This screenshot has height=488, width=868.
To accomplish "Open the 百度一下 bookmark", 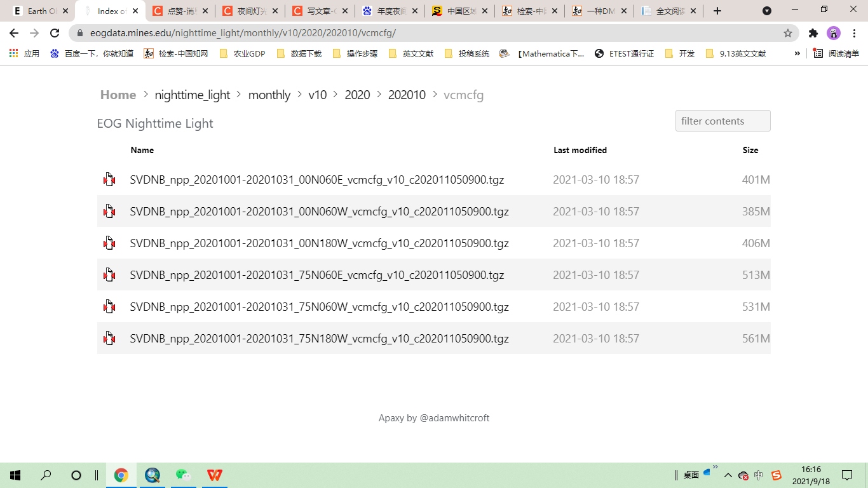I will click(x=92, y=54).
